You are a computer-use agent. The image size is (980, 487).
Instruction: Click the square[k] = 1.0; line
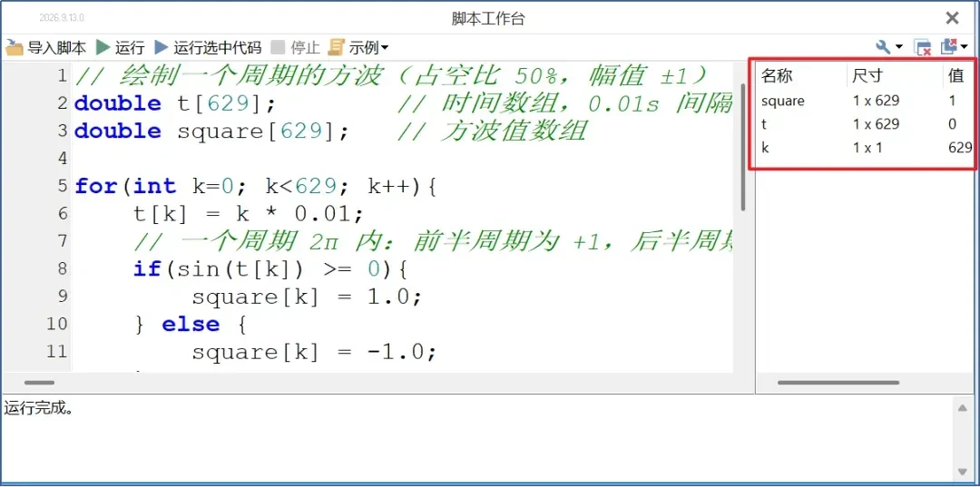[307, 297]
